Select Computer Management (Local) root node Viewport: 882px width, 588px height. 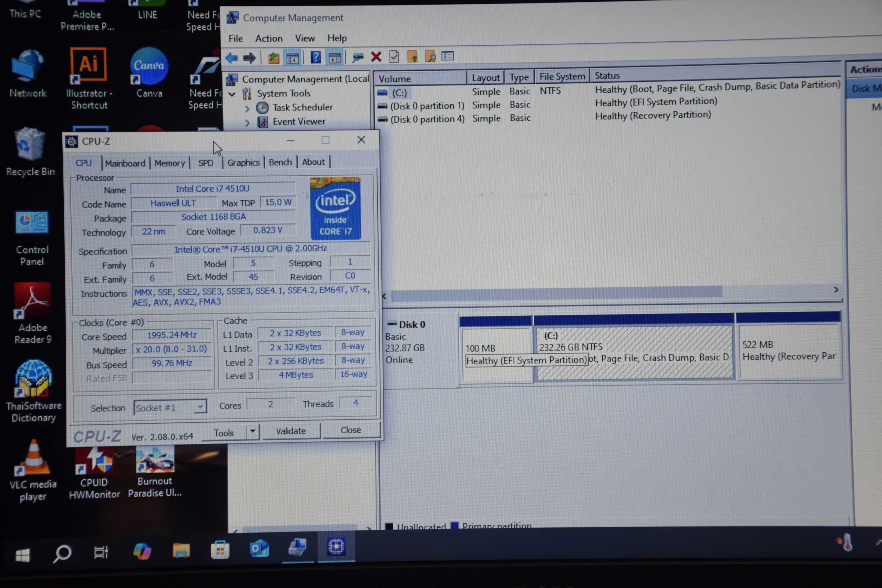point(298,79)
